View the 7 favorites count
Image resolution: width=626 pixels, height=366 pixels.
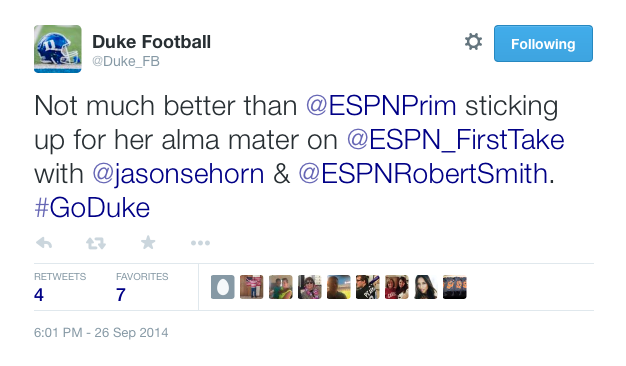121,295
